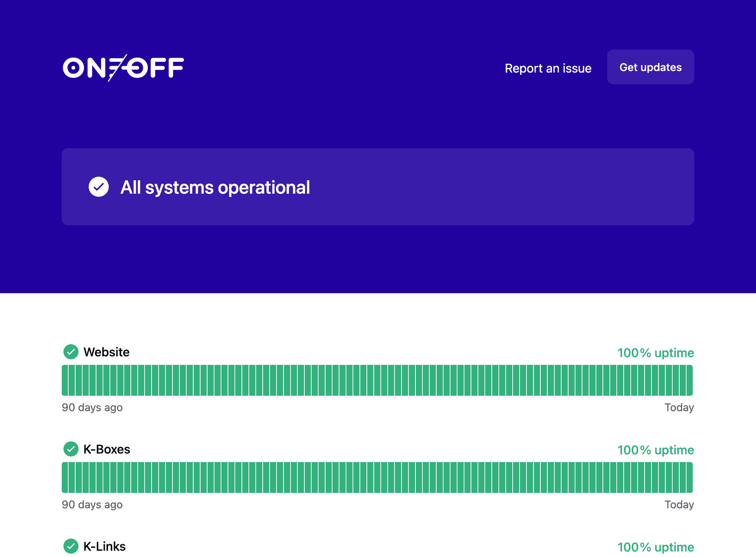Click the Today label under K-Boxes
This screenshot has height=557, width=756.
pos(679,505)
